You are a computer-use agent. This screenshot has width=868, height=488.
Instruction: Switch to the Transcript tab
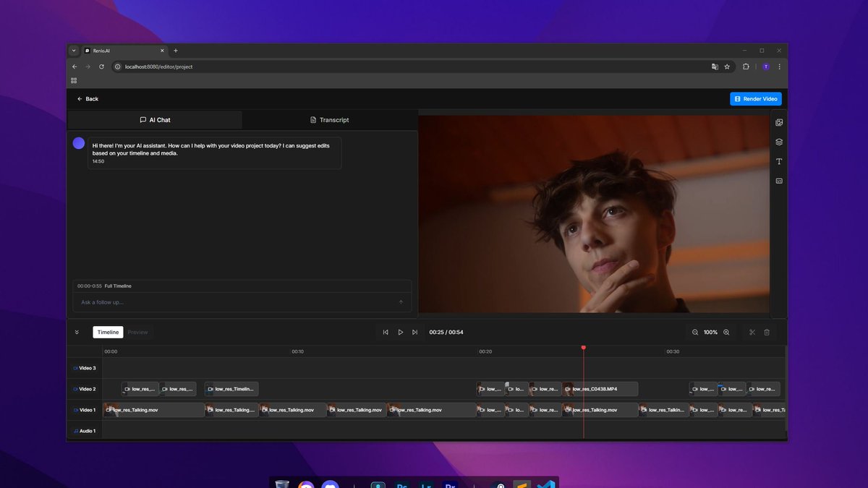pos(329,120)
